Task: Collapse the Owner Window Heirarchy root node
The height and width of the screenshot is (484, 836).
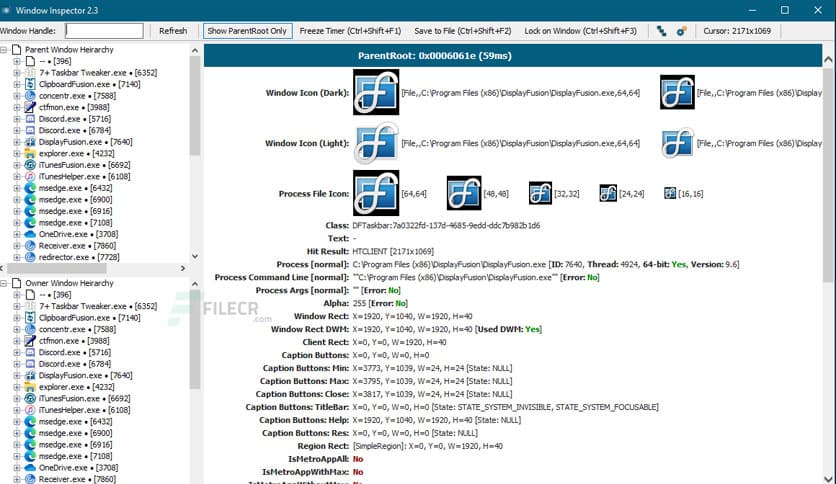Action: (x=4, y=283)
